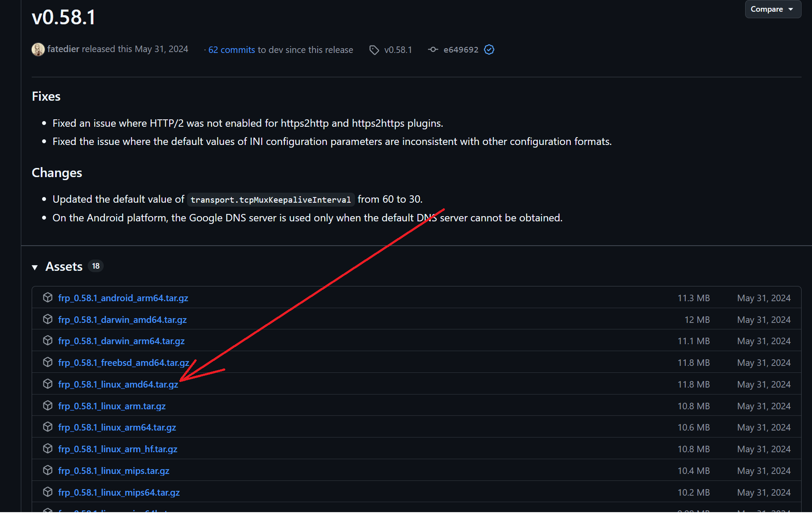The width and height of the screenshot is (812, 513).
Task: Click package icon for linux_arm.tar.gz asset
Action: pyautogui.click(x=48, y=405)
